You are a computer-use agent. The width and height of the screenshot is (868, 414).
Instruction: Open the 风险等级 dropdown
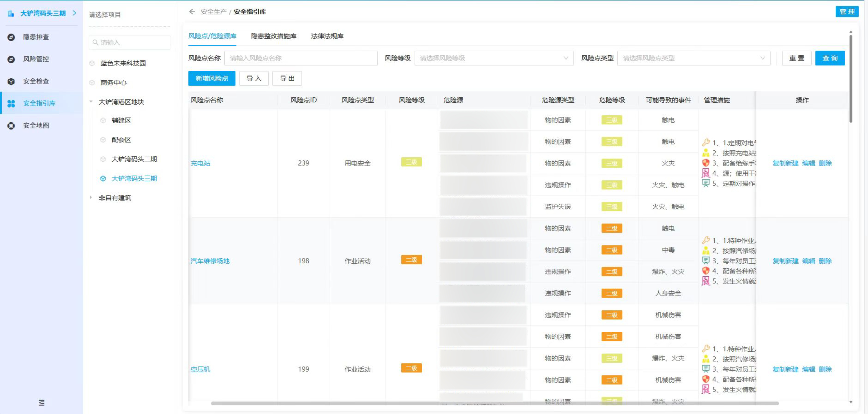(494, 58)
